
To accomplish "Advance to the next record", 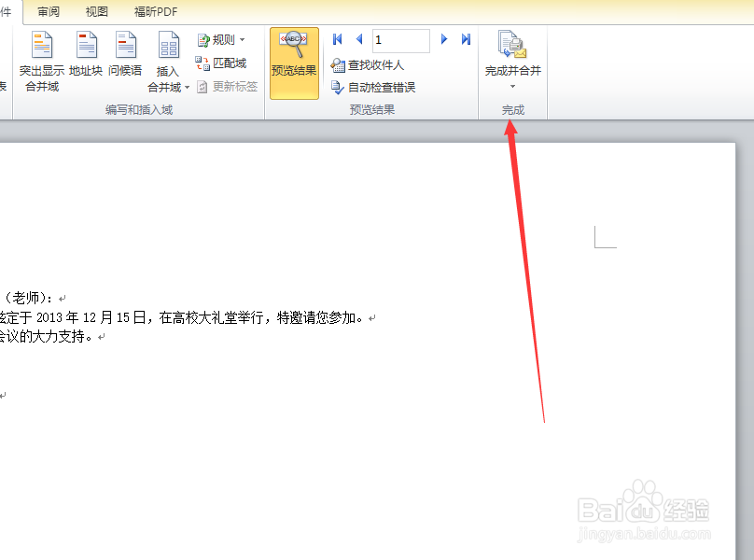I will click(x=445, y=39).
